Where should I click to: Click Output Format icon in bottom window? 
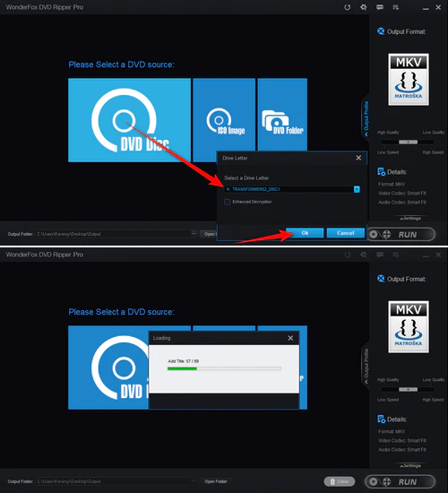[x=381, y=279]
